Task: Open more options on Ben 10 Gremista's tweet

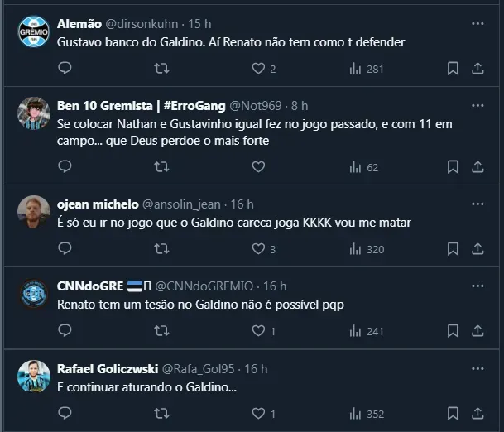Action: (478, 106)
